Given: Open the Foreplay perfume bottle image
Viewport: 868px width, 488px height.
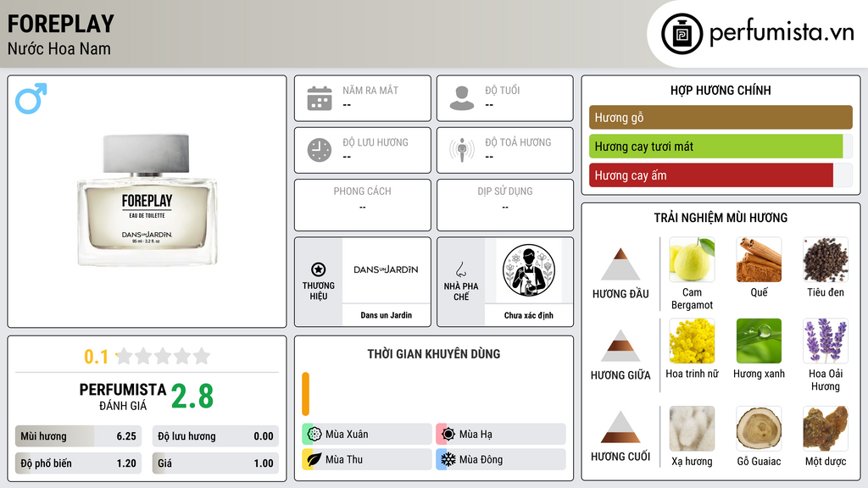Looking at the screenshot, I should point(147,200).
